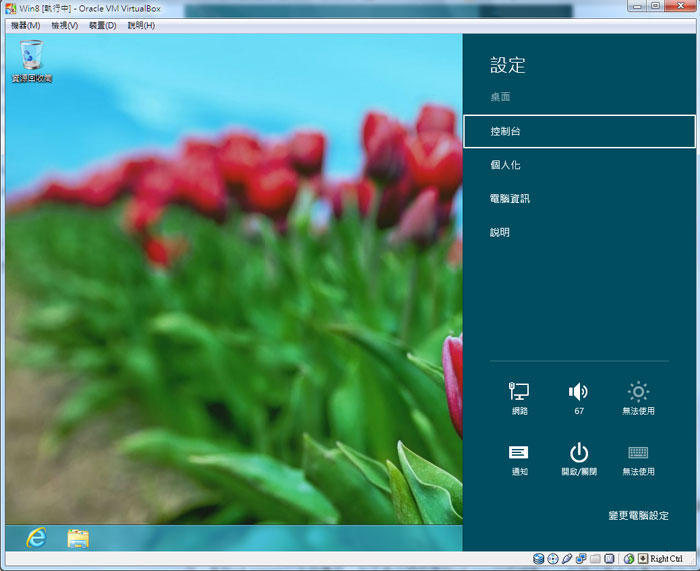
Task: Open the 機器(M) menu
Action: (25, 25)
